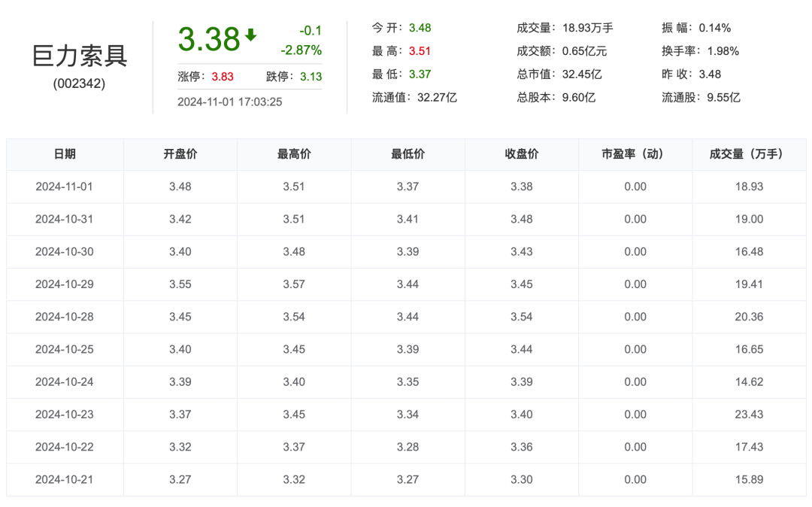Click the 日期 column header
Image resolution: width=812 pixels, height=507 pixels.
[x=65, y=153]
